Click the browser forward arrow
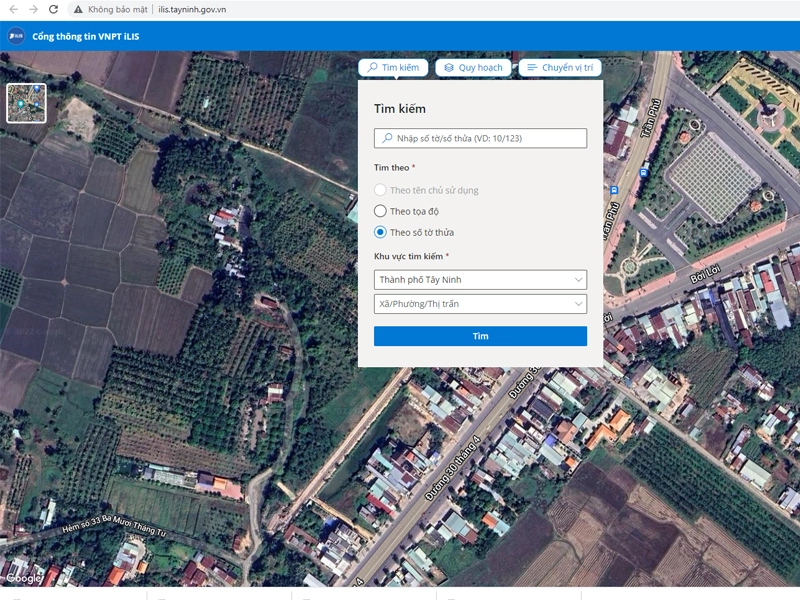Screen dimensions: 800x600 34,9
